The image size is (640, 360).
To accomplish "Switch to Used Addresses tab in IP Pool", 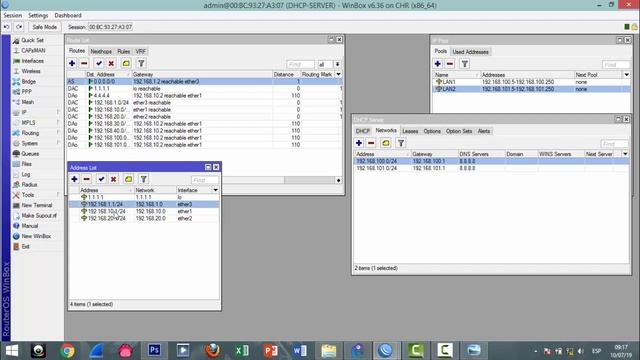I will [470, 52].
